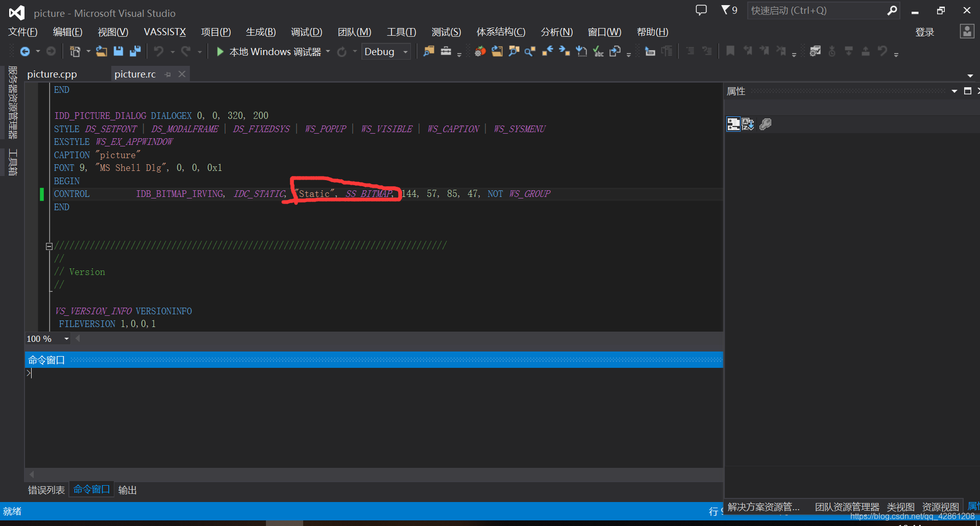Click the VA Open File in Solution icon
Viewport: 980px width, 526px height.
[497, 51]
